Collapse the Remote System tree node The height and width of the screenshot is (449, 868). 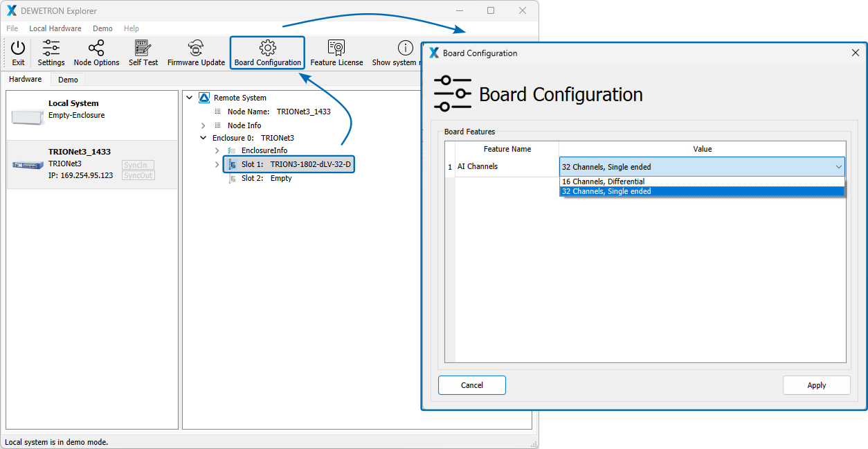pos(190,98)
